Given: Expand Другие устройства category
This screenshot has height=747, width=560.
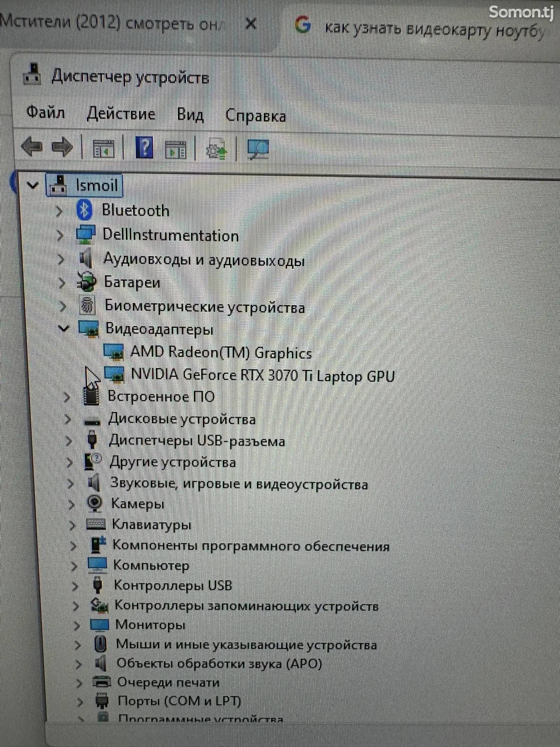Looking at the screenshot, I should pos(69,462).
